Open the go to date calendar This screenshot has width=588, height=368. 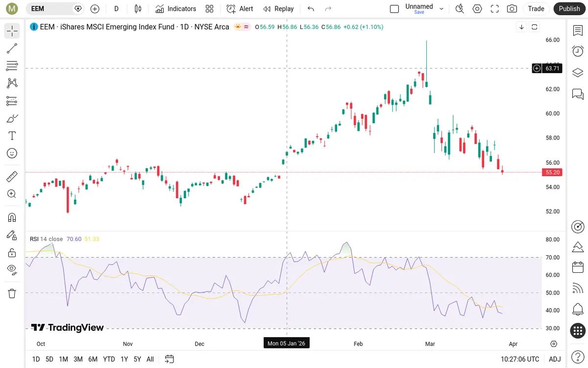(170, 359)
